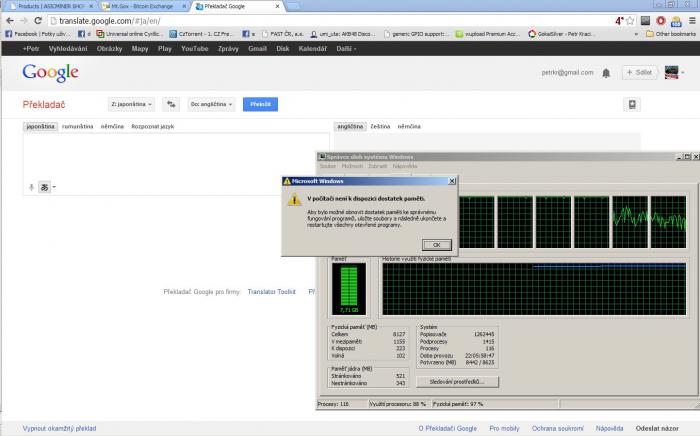Screen dimensions: 700x436
Task: Expand the Další menu in Google bar
Action: click(346, 49)
